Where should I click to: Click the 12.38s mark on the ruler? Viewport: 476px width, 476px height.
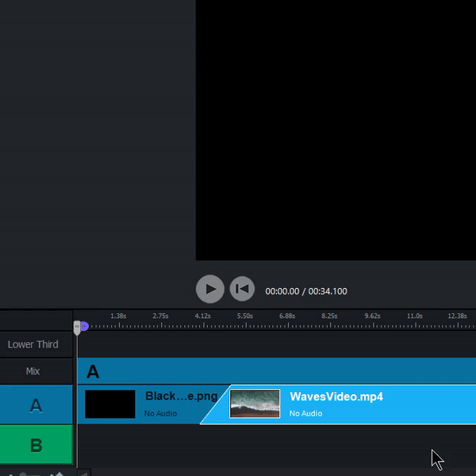457,316
